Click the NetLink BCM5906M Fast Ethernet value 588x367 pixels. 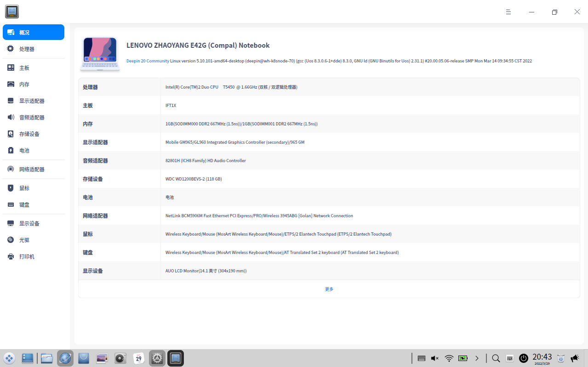259,215
